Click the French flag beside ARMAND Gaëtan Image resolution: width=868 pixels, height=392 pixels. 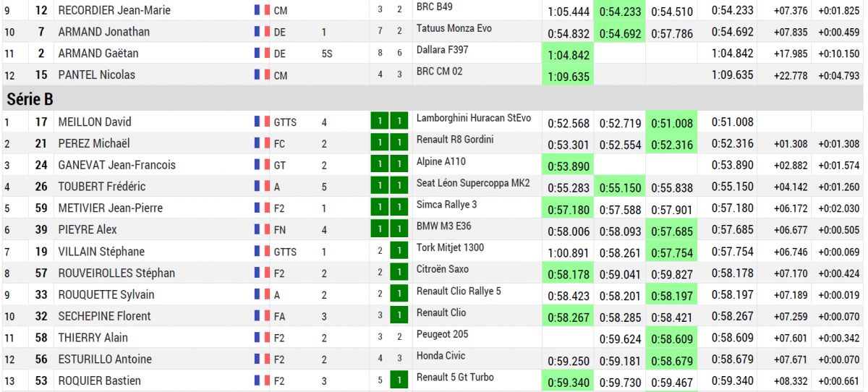(262, 54)
